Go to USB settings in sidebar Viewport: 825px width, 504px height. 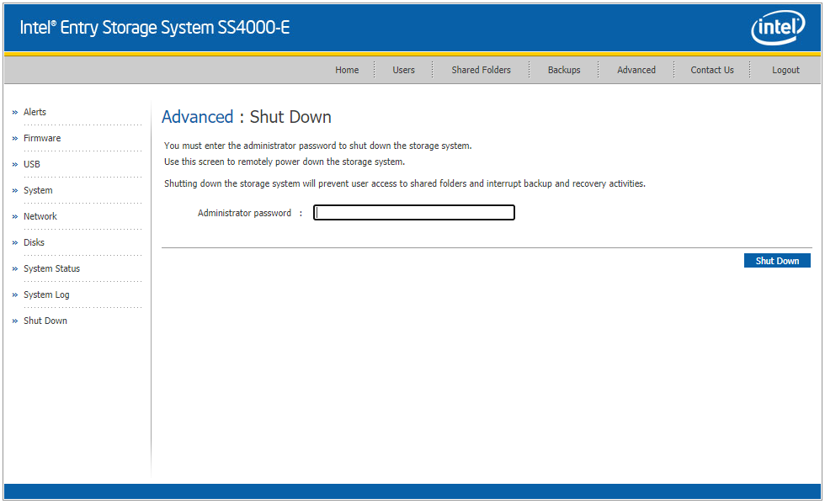32,164
